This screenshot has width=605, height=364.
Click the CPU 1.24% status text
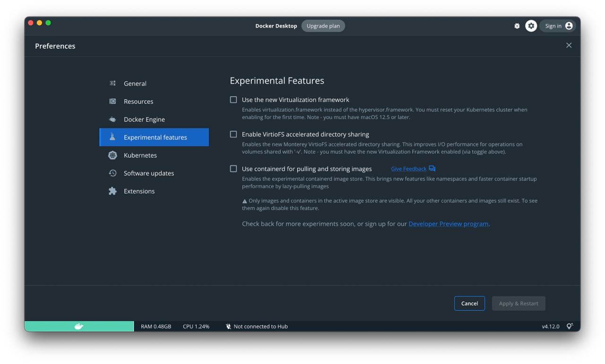pos(196,326)
